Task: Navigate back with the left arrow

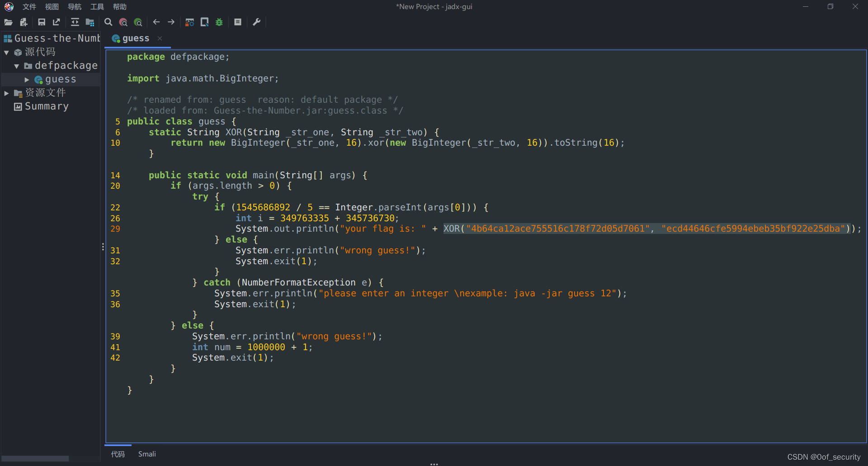Action: [x=156, y=22]
